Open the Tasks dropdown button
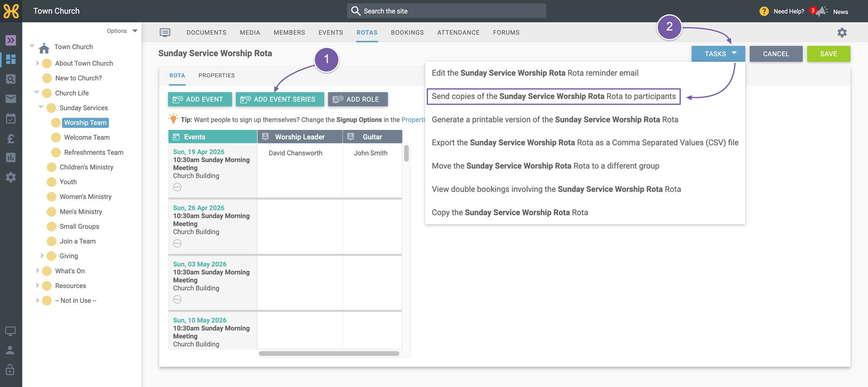The height and width of the screenshot is (387, 868). 718,54
